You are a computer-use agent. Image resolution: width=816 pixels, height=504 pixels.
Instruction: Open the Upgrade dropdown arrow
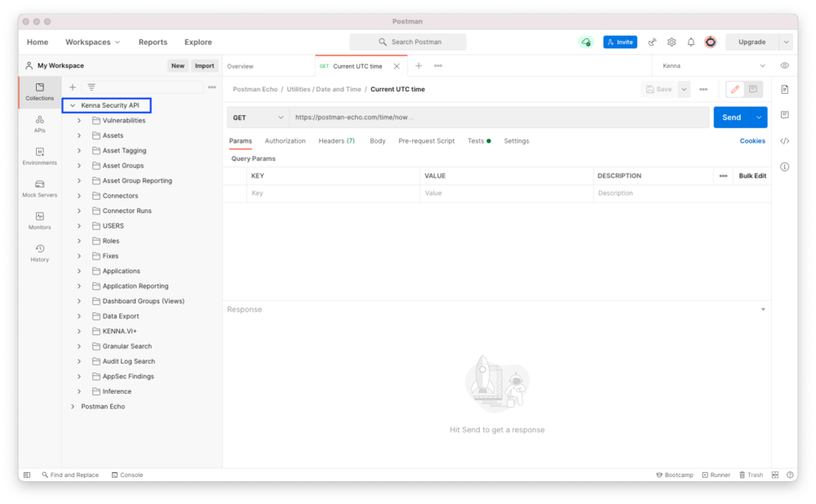click(x=786, y=42)
